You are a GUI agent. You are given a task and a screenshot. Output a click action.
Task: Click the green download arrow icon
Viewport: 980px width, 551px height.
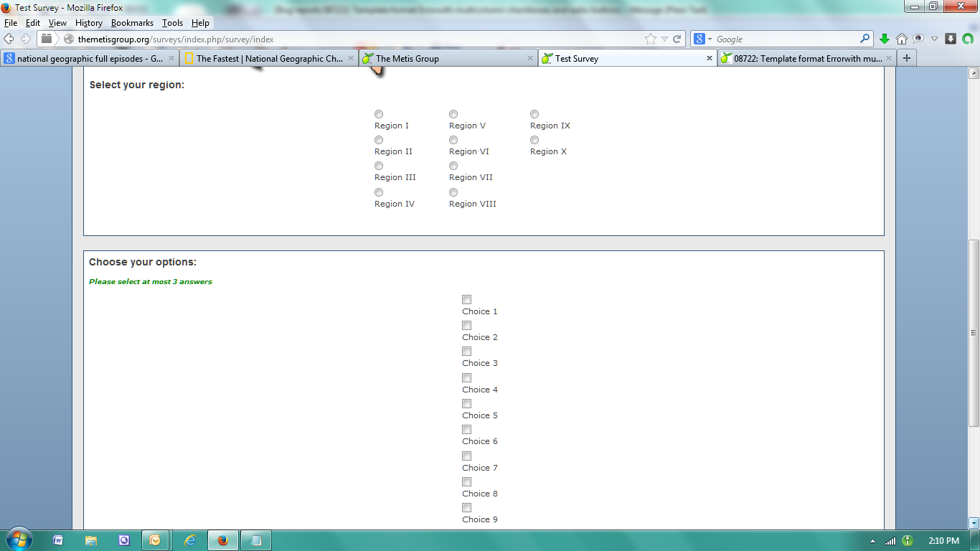tap(885, 39)
